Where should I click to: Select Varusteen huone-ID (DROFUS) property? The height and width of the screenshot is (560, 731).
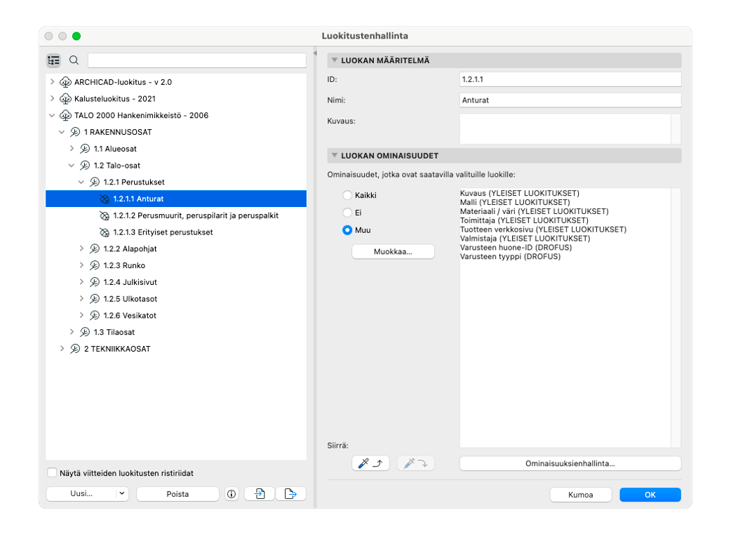pos(516,247)
